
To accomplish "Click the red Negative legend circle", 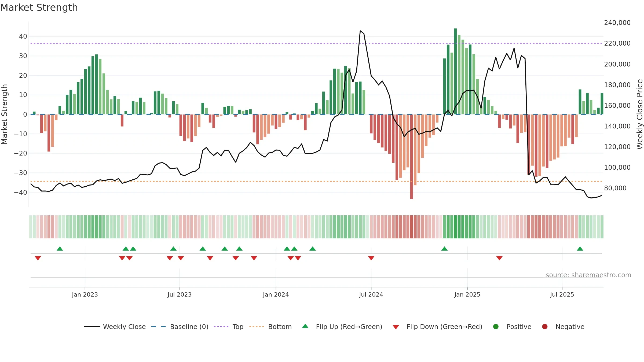I will coord(545,327).
